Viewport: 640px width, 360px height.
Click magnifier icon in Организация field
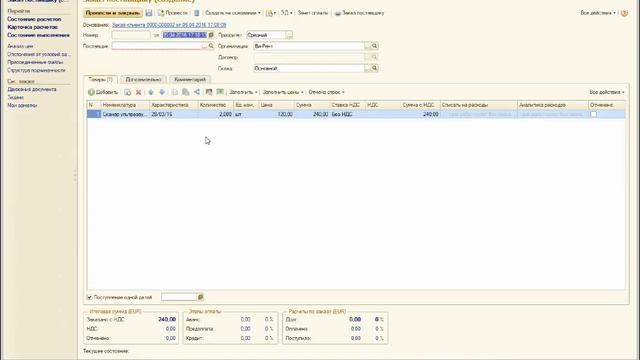point(374,46)
